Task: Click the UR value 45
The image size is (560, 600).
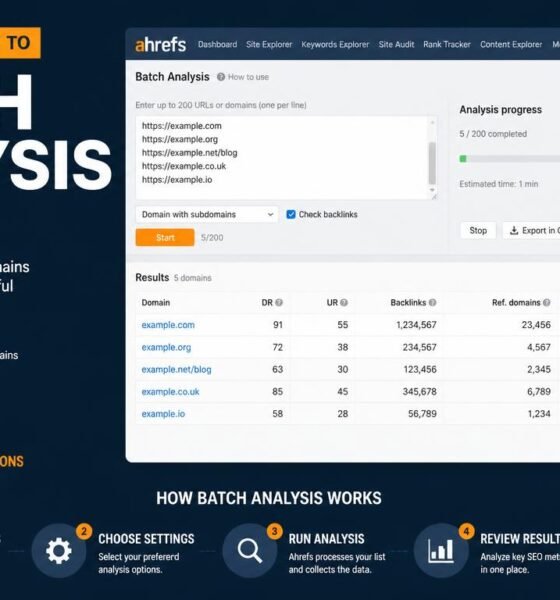Action: pos(343,391)
